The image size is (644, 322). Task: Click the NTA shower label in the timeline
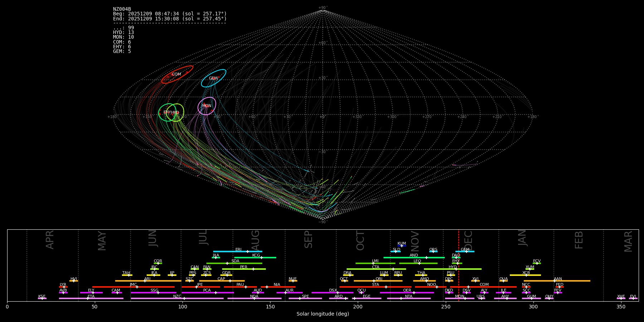(x=409, y=297)
